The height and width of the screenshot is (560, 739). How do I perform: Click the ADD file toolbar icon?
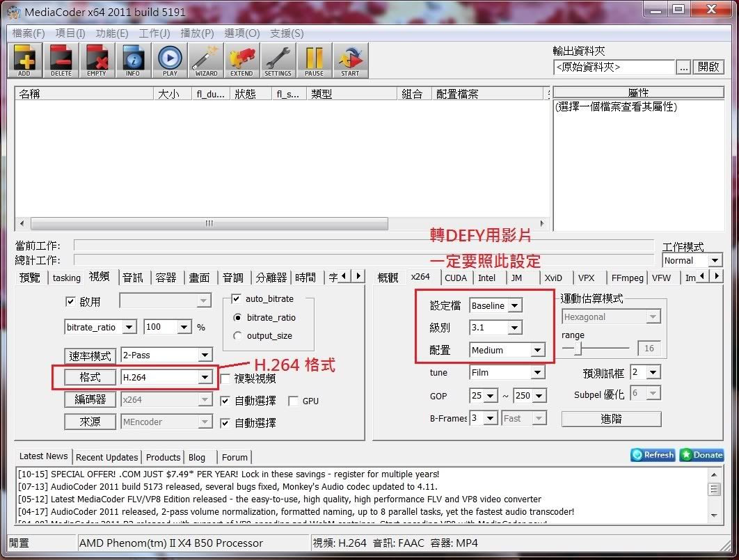25,61
